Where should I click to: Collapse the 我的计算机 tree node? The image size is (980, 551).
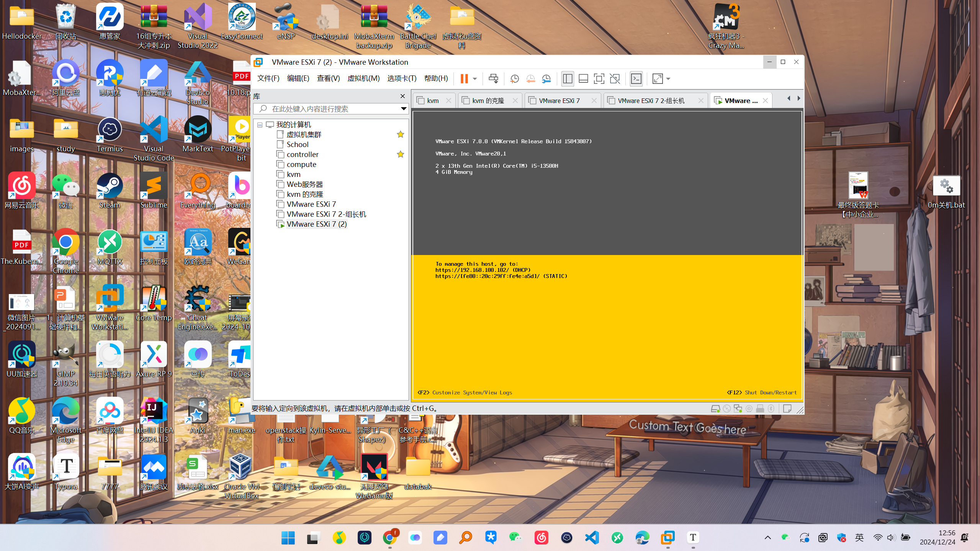(x=260, y=125)
